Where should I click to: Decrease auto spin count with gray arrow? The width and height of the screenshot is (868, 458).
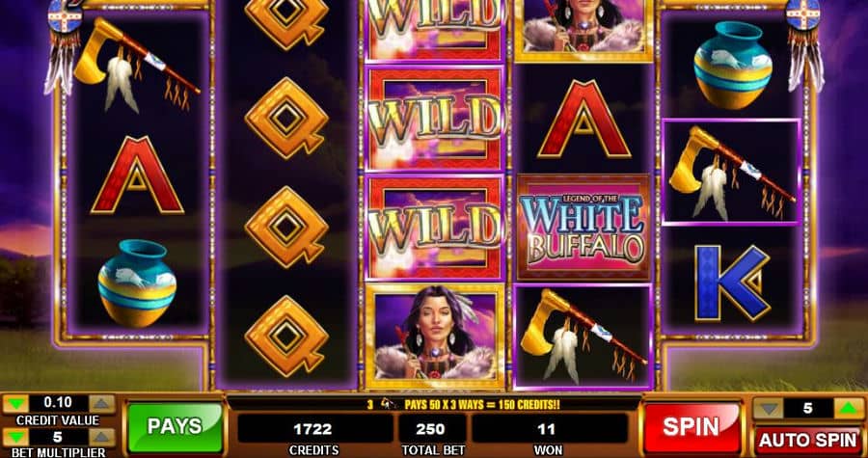point(768,409)
